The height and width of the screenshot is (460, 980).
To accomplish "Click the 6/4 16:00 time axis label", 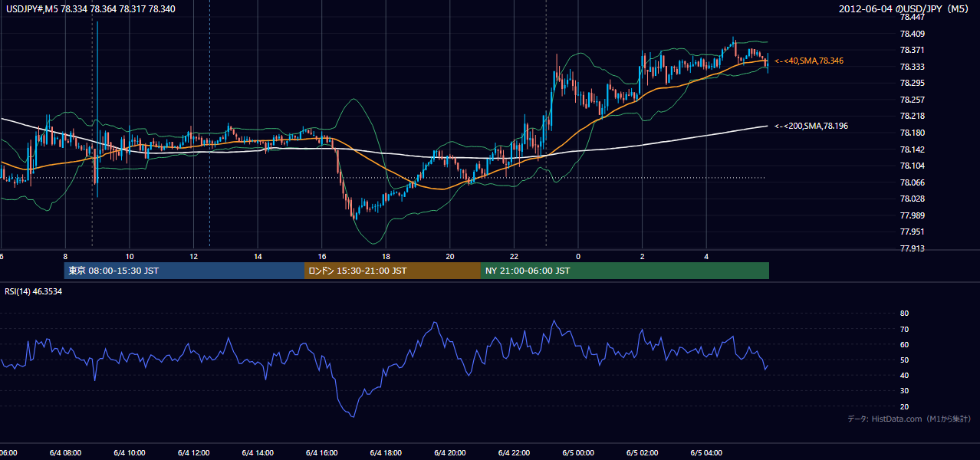I will tap(322, 452).
